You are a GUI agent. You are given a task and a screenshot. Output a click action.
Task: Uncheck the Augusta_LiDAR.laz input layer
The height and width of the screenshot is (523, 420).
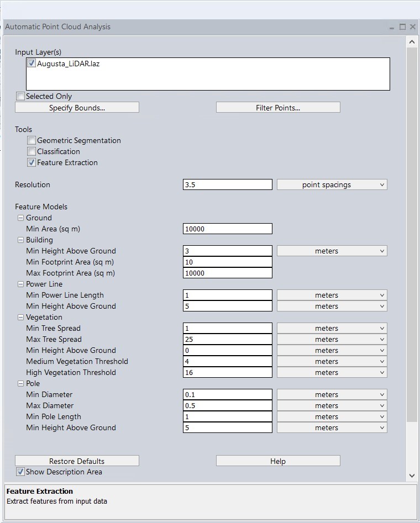click(x=32, y=64)
